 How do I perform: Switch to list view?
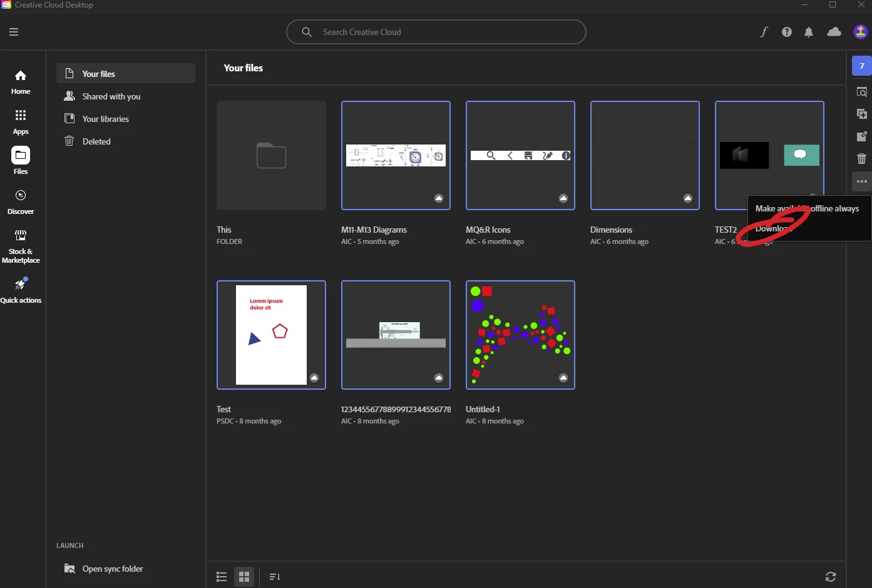pyautogui.click(x=222, y=577)
